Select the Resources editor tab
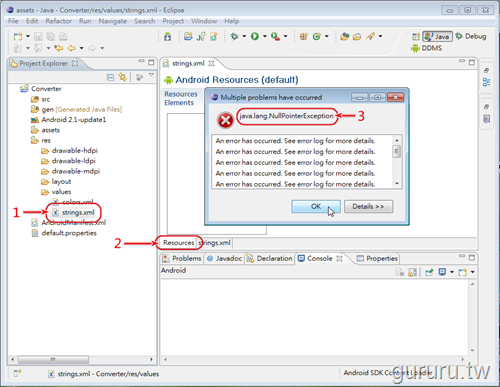 click(179, 243)
